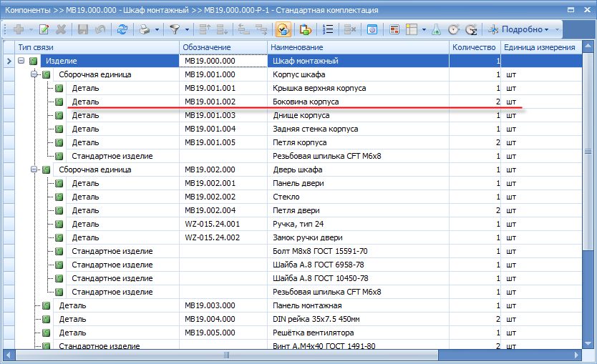Click the horizontal scrollbar left arrow
The height and width of the screenshot is (364, 597).
click(x=9, y=355)
